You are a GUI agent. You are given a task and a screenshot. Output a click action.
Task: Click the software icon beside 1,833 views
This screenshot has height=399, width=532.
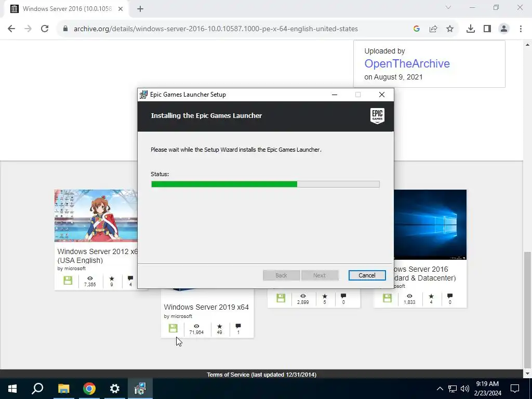click(388, 298)
